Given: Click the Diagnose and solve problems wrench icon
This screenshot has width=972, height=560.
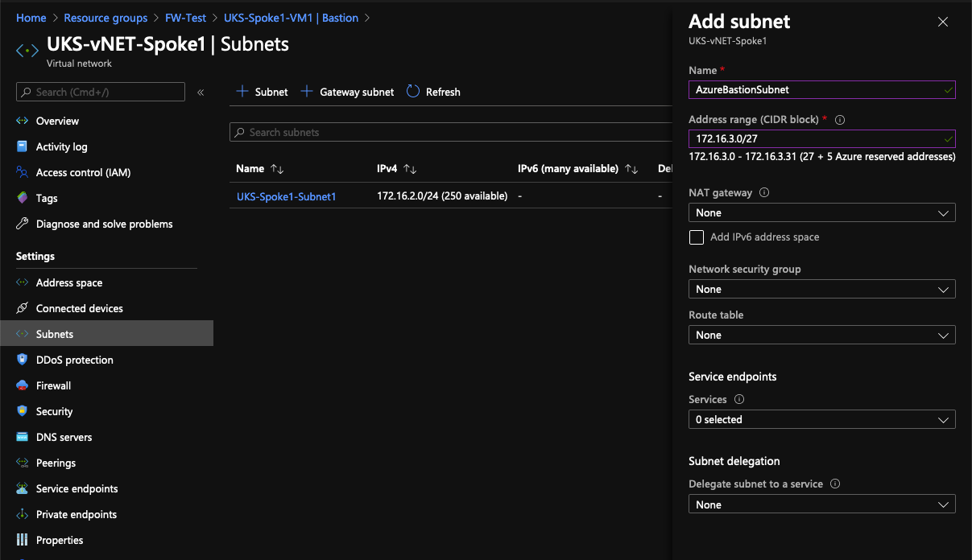Looking at the screenshot, I should tap(22, 224).
